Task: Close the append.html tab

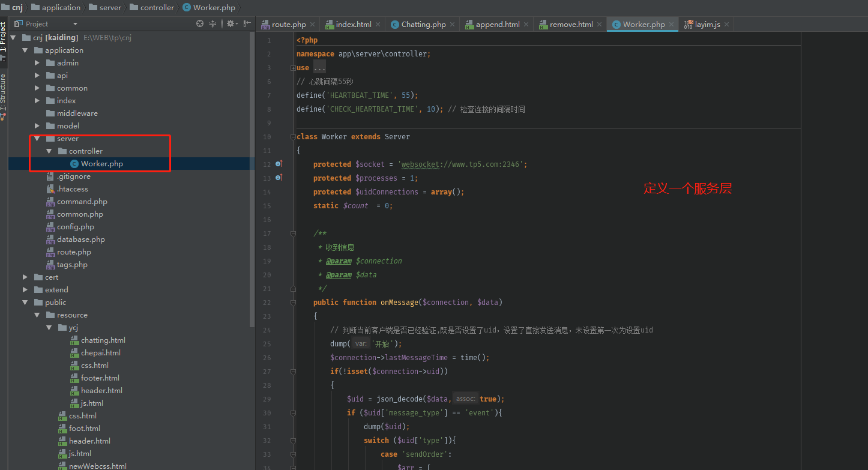Action: (x=526, y=25)
